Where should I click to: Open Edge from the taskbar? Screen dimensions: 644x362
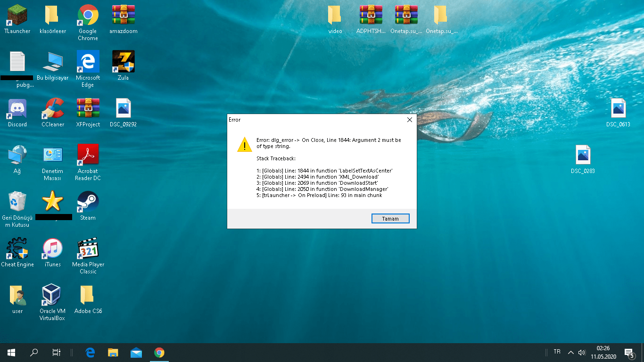point(90,353)
